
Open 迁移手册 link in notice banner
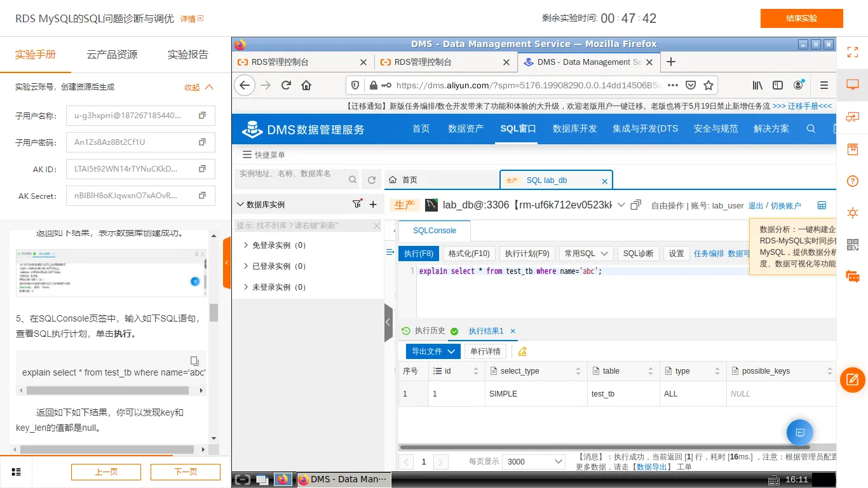click(803, 106)
